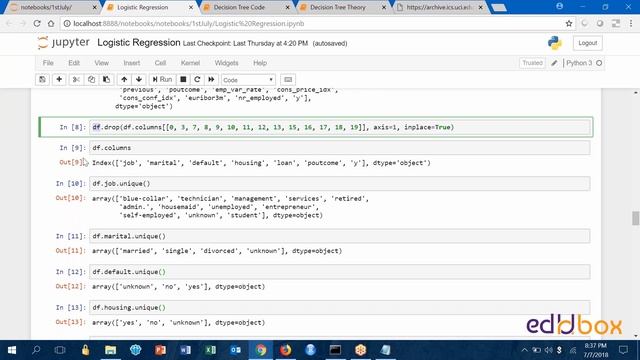Insert a cell below with plus icon
This screenshot has height=360, width=640.
[x=59, y=80]
